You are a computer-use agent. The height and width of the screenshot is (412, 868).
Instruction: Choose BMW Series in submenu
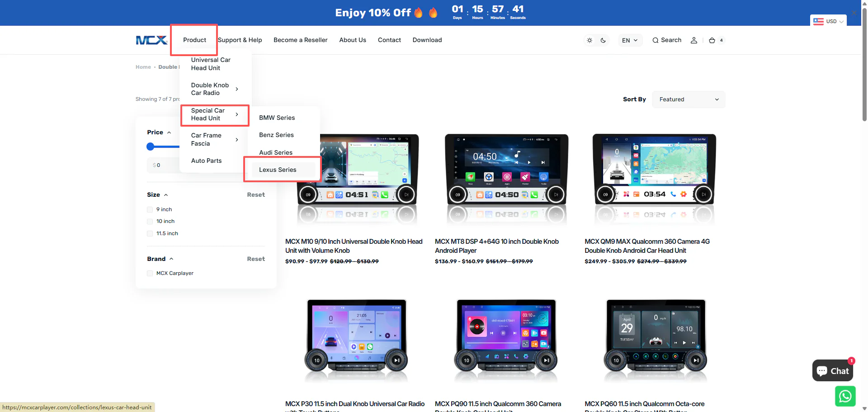(277, 118)
